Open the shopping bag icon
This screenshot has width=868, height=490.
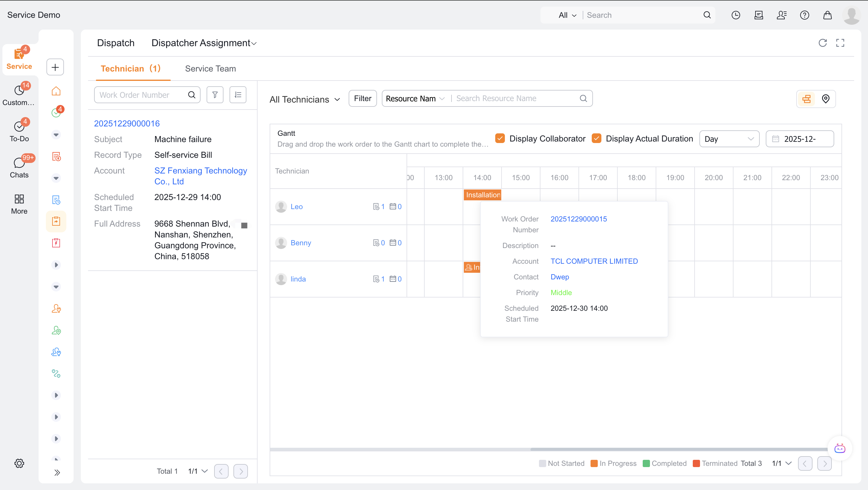tap(827, 15)
